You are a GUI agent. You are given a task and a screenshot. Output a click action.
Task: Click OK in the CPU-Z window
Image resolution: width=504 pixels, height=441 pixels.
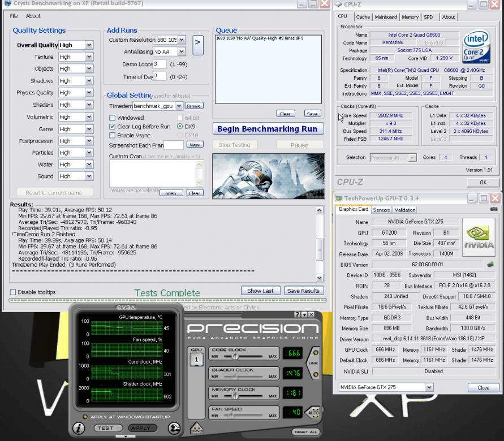[483, 183]
